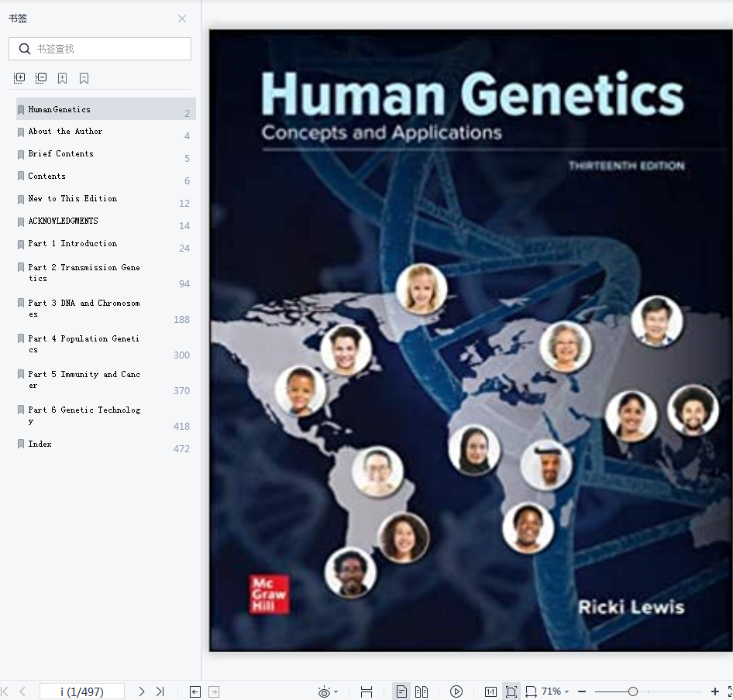The image size is (733, 700).
Task: Switch to two-page view
Action: coord(422,691)
